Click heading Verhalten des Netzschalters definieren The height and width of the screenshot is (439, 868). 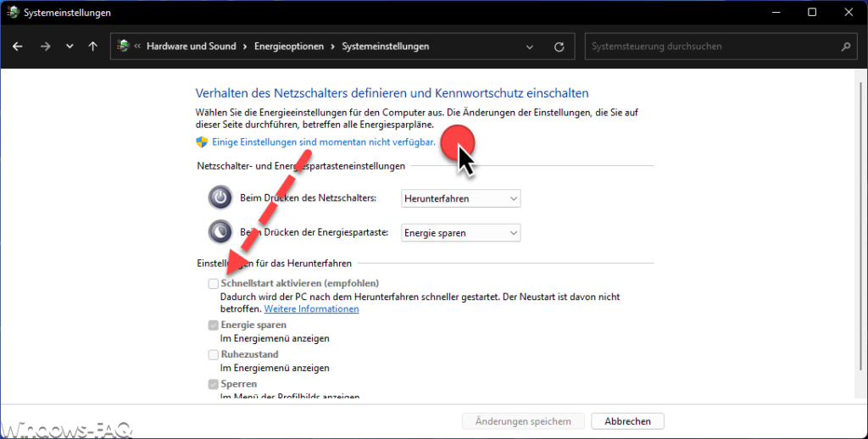(392, 93)
